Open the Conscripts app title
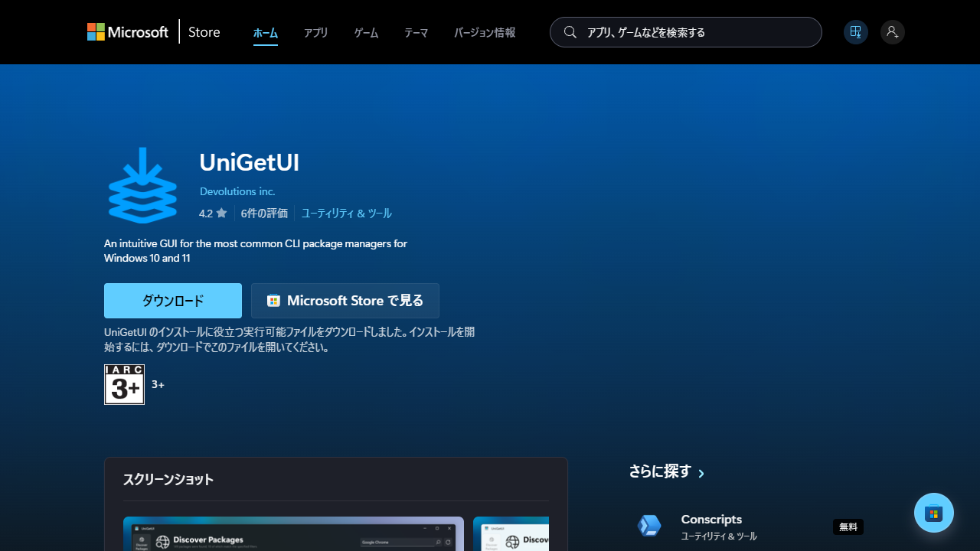The image size is (980, 551). 711,519
